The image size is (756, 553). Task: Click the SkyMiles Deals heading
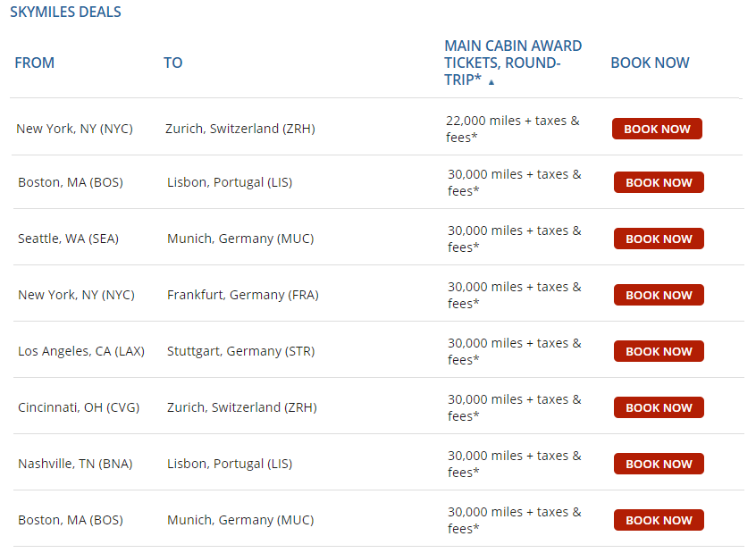click(x=65, y=13)
